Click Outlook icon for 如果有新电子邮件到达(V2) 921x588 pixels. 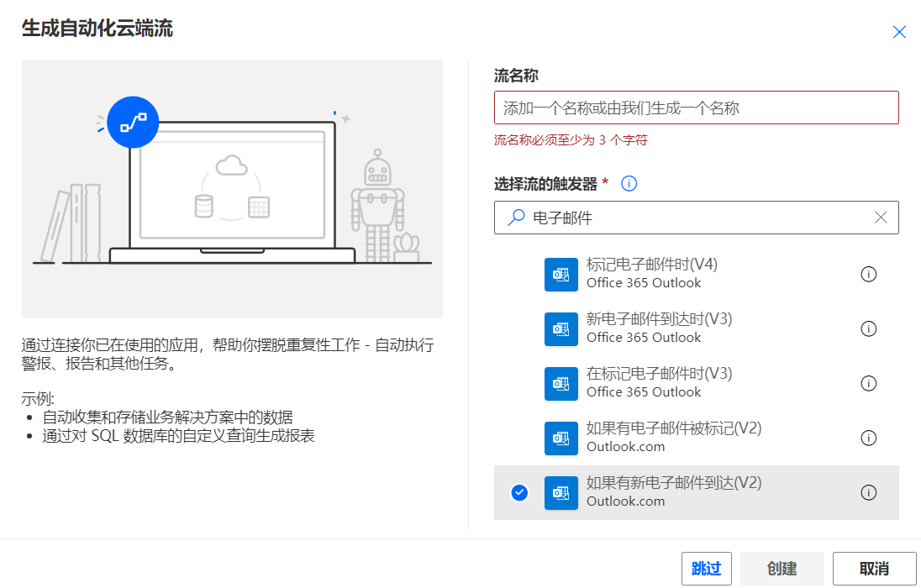561,493
